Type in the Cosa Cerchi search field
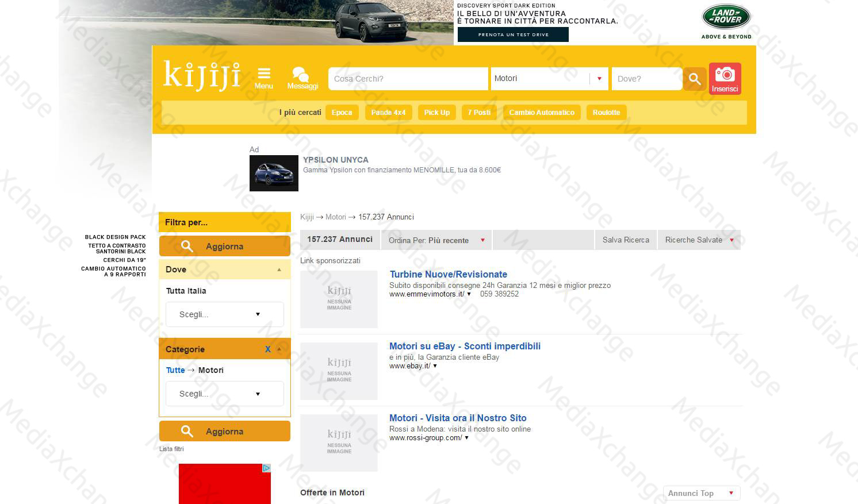858x504 pixels. click(x=408, y=79)
